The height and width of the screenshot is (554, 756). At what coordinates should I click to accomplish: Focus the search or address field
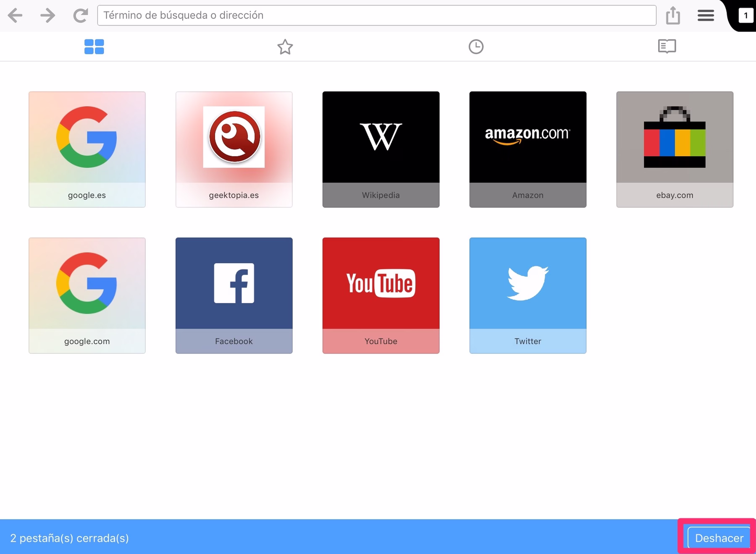pyautogui.click(x=377, y=16)
